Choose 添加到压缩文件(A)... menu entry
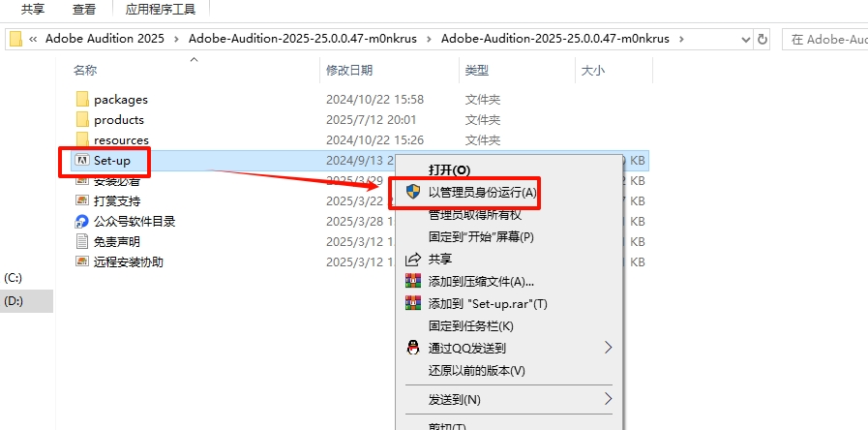 click(x=481, y=281)
